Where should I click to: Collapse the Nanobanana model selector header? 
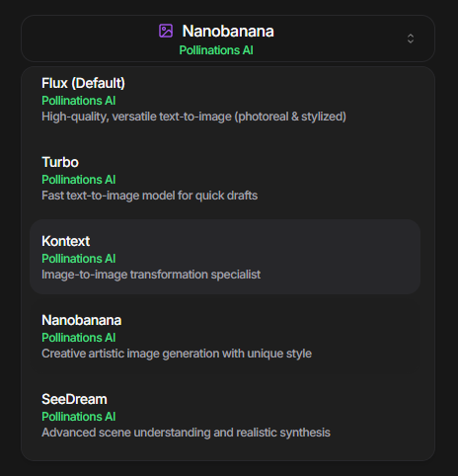[228, 39]
